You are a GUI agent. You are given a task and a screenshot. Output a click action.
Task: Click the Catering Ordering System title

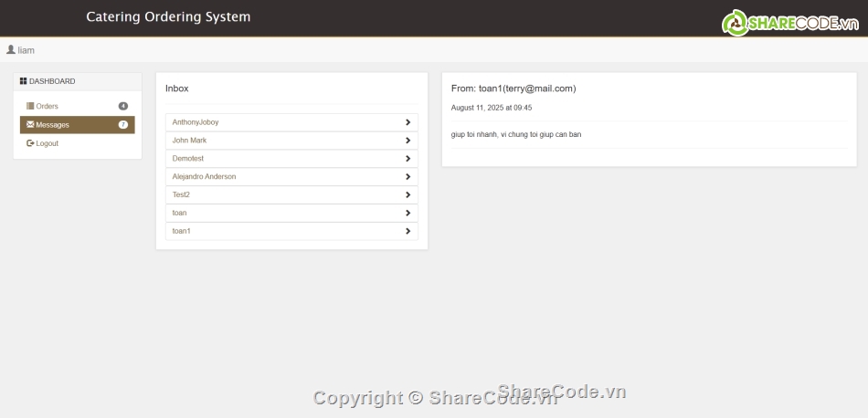click(x=168, y=17)
